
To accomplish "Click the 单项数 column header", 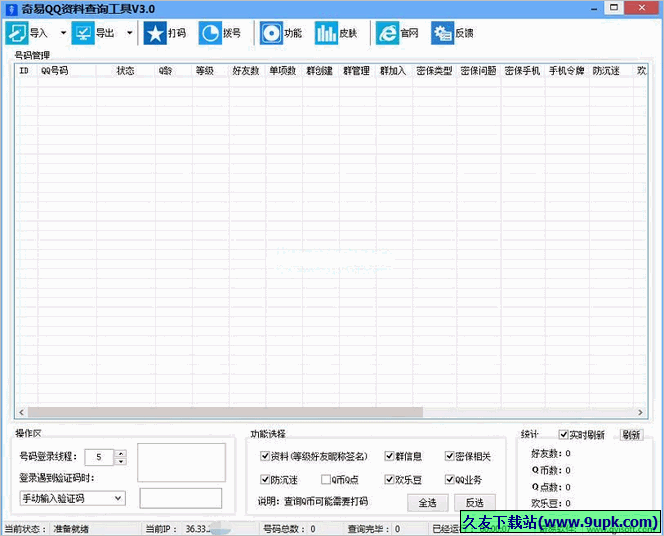I will (282, 71).
